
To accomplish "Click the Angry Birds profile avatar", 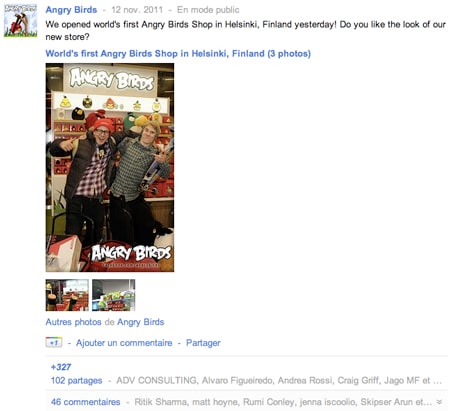I will 20,21.
